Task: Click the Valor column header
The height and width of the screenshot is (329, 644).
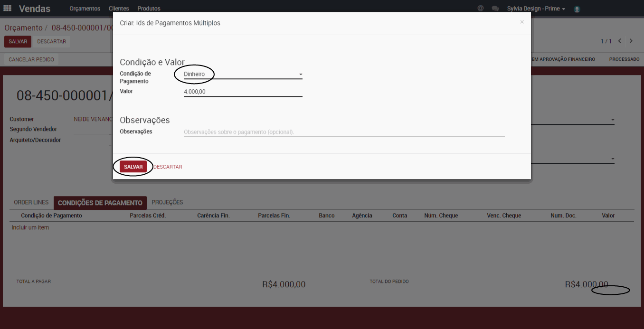Action: click(x=608, y=216)
